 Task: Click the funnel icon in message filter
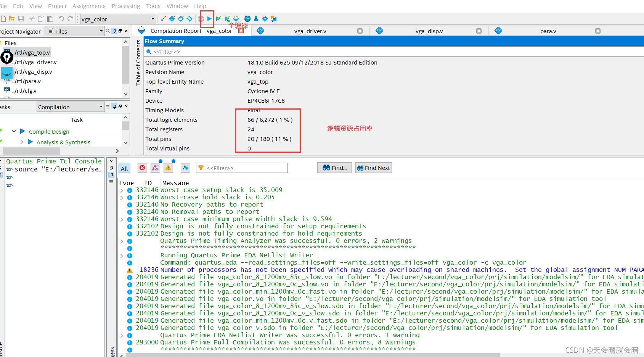(x=201, y=168)
